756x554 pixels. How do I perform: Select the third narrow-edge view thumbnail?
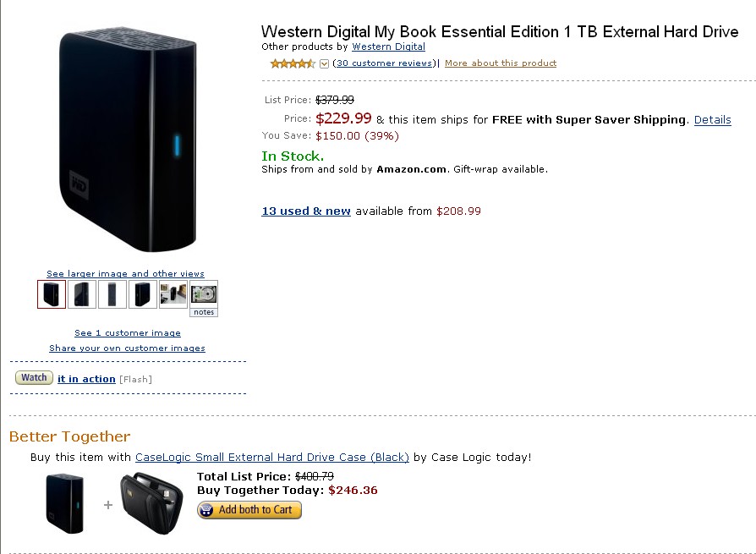(x=112, y=294)
